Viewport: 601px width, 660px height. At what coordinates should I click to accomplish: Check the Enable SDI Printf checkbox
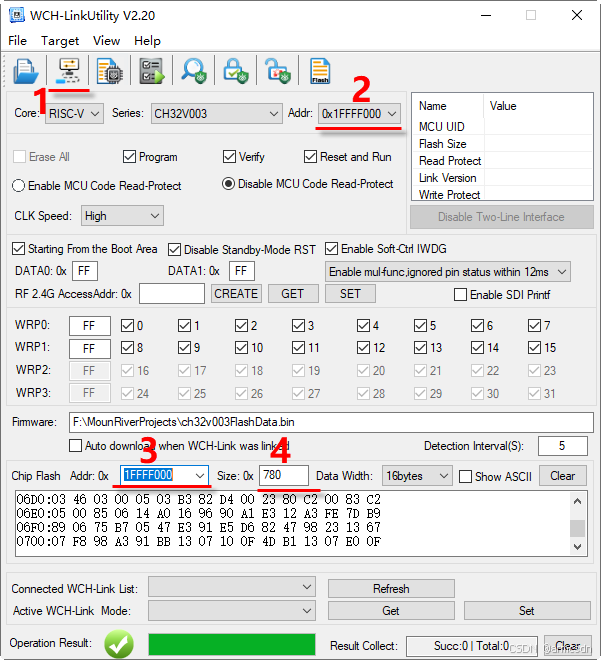tap(460, 295)
